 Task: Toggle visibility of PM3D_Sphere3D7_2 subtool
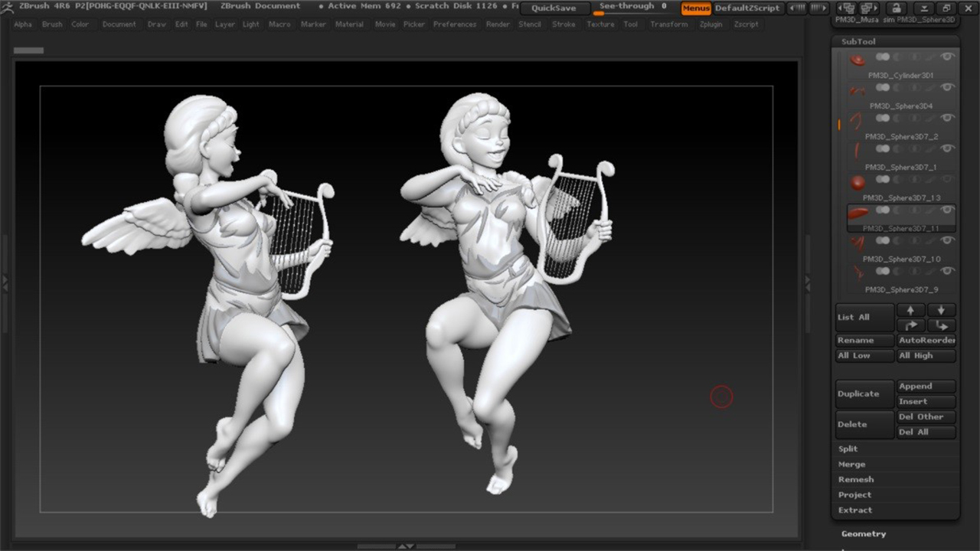[948, 118]
